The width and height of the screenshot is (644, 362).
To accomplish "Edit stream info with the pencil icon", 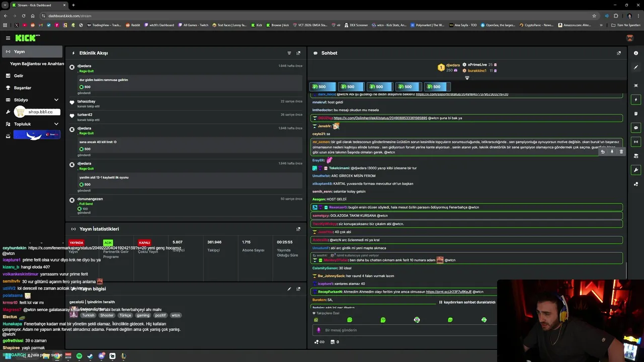I will (x=289, y=289).
